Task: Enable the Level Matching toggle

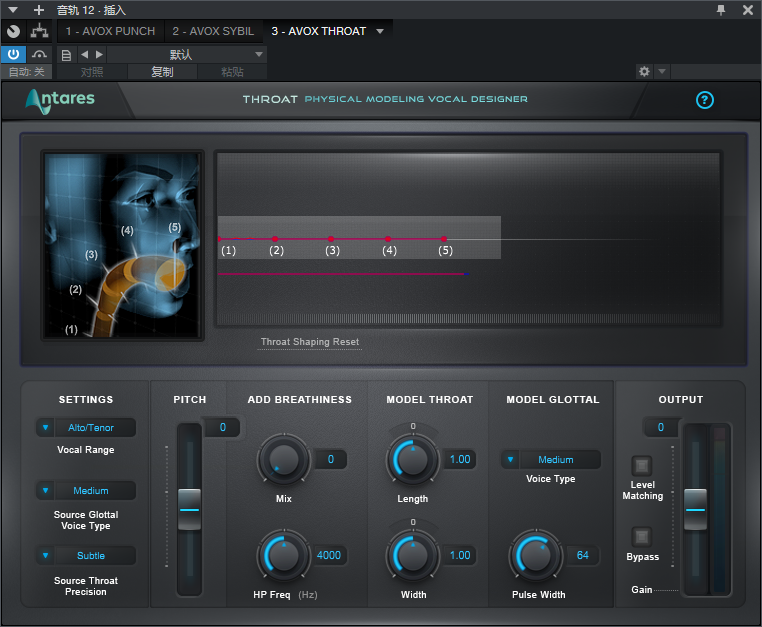Action: 641,466
